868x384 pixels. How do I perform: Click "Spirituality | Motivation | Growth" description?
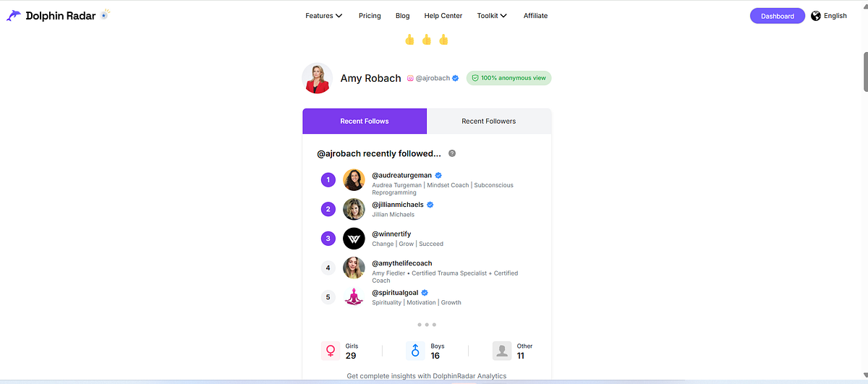pyautogui.click(x=417, y=302)
